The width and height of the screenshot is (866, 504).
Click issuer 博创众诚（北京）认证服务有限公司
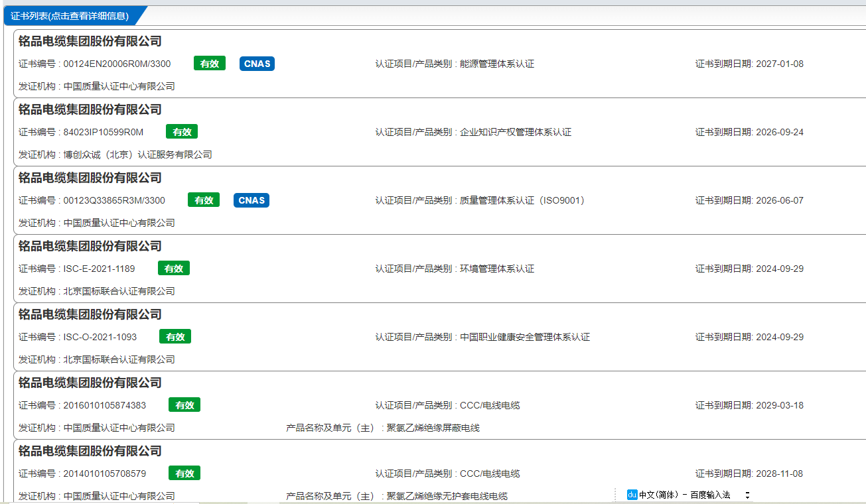coord(137,155)
